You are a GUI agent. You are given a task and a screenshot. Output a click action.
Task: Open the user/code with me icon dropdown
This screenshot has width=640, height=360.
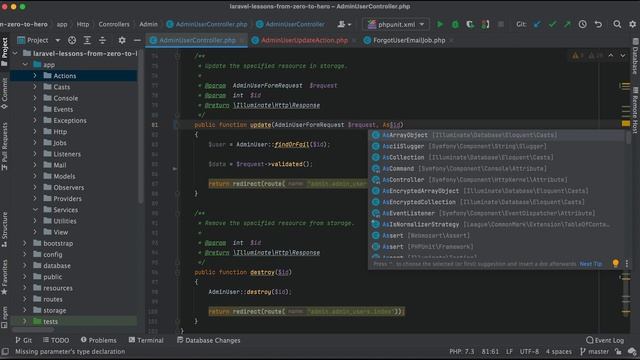[344, 24]
